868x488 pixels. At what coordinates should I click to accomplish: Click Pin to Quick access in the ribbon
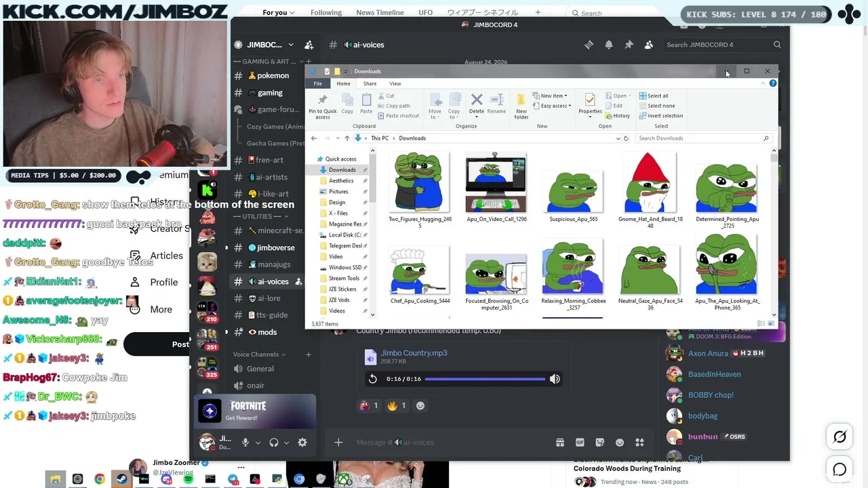(322, 106)
